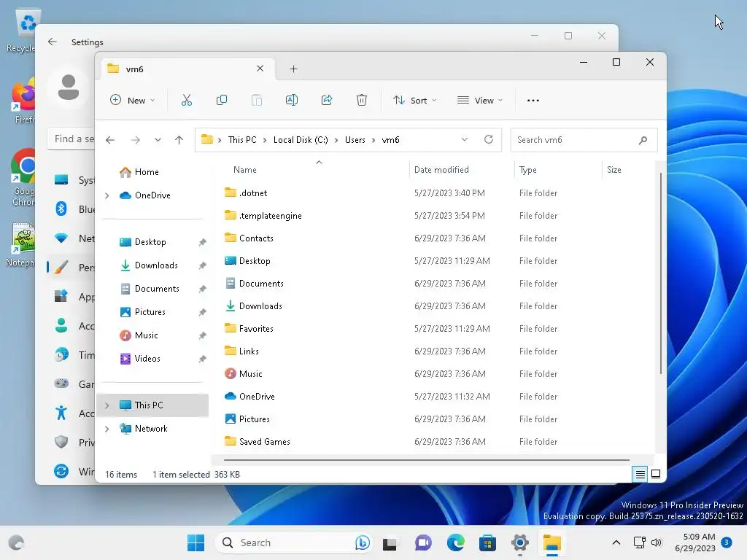Open the View dropdown

click(480, 100)
